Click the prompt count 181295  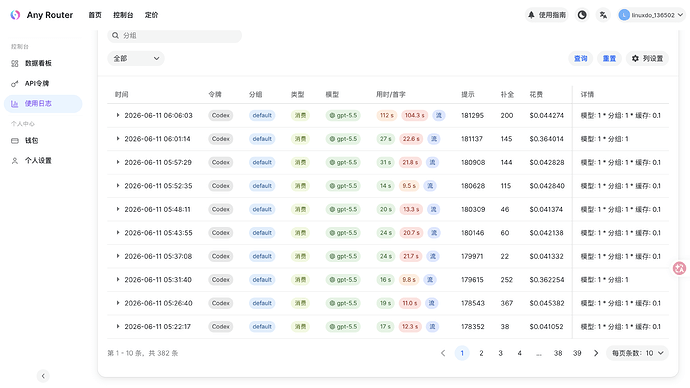click(473, 115)
